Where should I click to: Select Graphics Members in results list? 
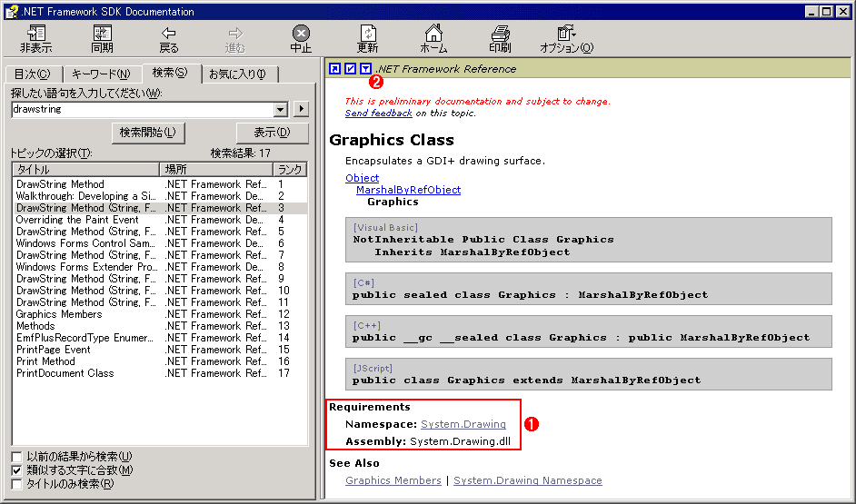[x=159, y=314]
